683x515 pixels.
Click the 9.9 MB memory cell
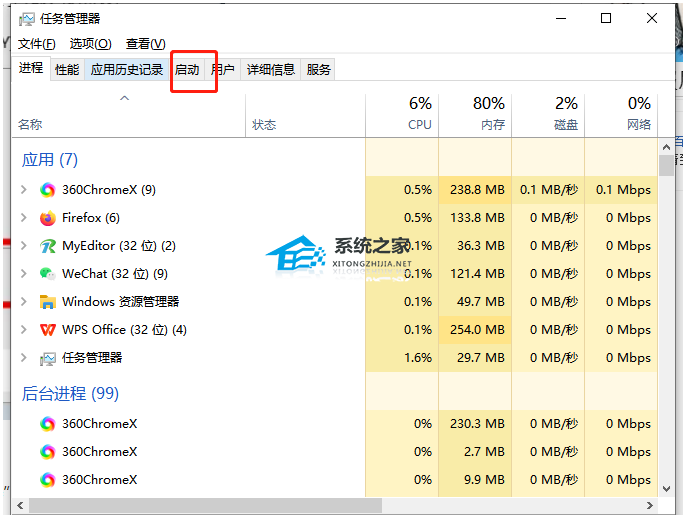click(x=475, y=480)
